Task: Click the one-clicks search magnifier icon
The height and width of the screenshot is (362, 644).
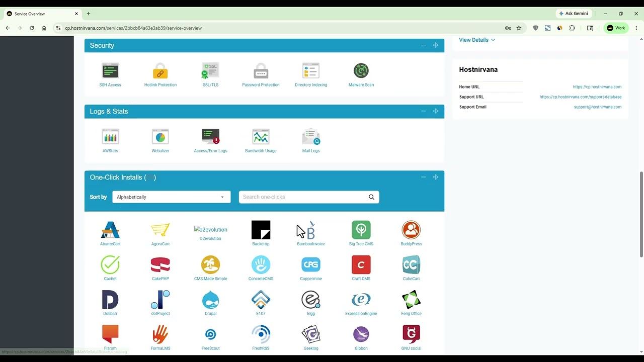Action: click(371, 197)
